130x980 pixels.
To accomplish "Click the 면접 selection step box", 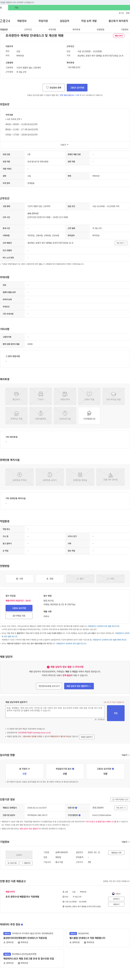I will 50,579.
